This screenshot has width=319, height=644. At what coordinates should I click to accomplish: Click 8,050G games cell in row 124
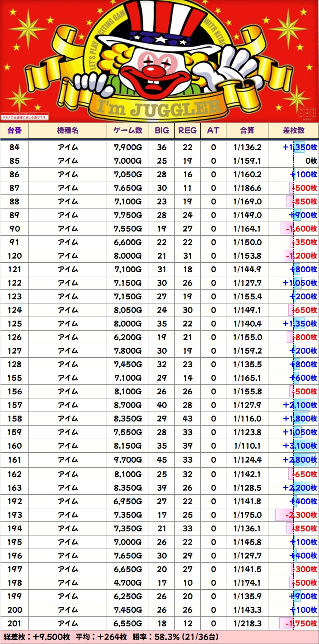[x=128, y=310]
